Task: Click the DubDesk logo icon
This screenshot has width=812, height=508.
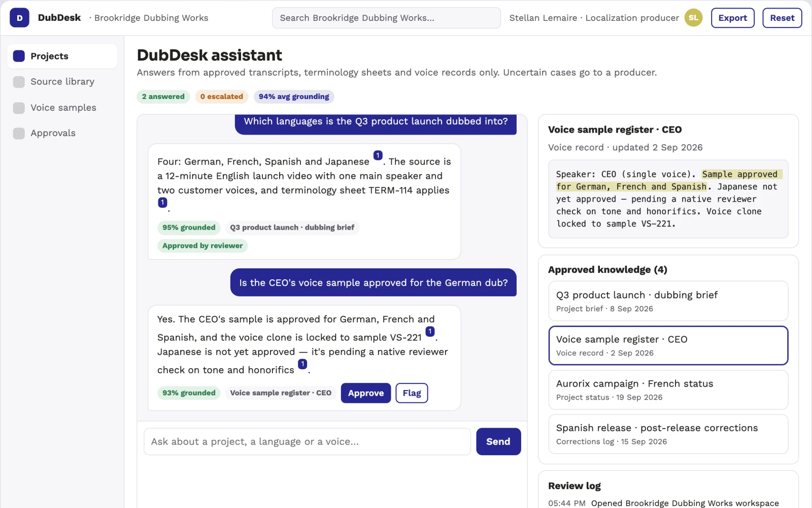Action: click(19, 18)
